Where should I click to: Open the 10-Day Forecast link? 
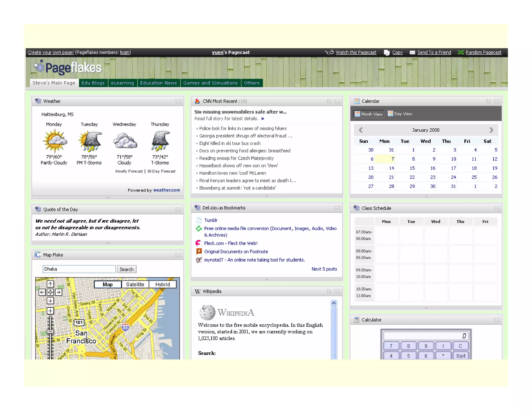[161, 171]
